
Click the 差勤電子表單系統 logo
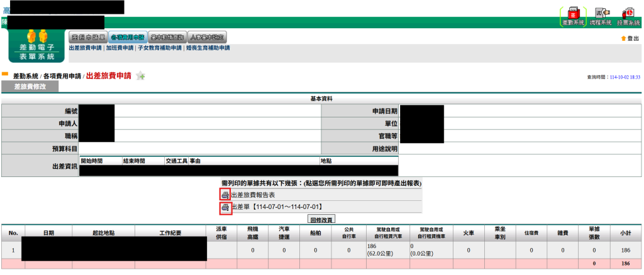coord(36,45)
